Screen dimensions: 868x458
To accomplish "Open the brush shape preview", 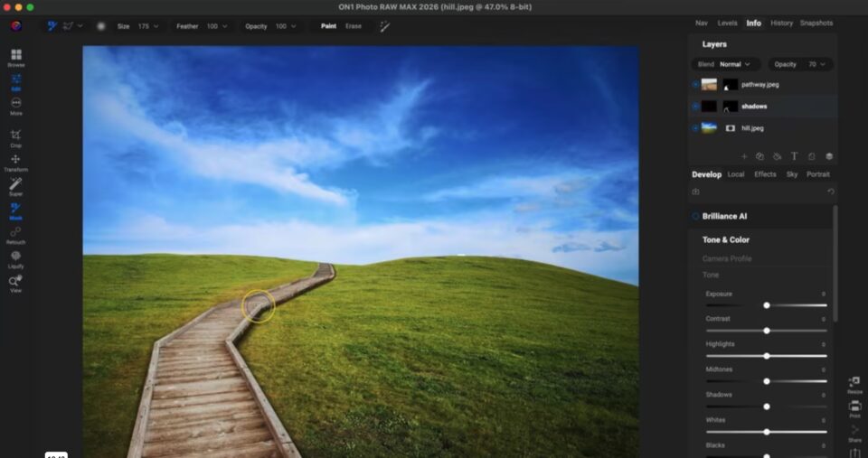I will click(100, 26).
